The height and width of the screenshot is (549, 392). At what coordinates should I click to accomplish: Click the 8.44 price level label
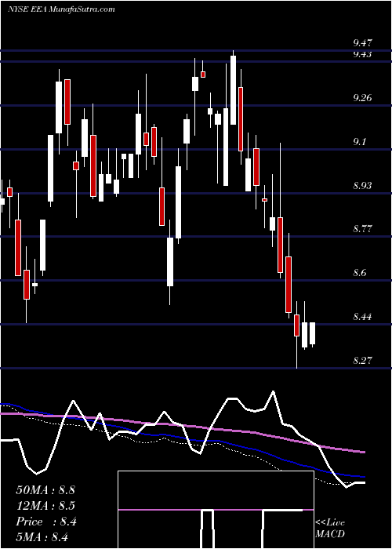click(362, 317)
